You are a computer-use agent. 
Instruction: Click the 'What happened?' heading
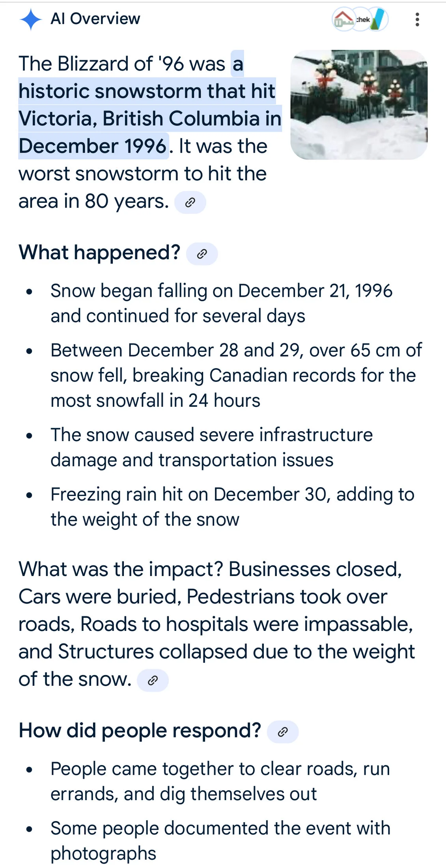coord(99,253)
